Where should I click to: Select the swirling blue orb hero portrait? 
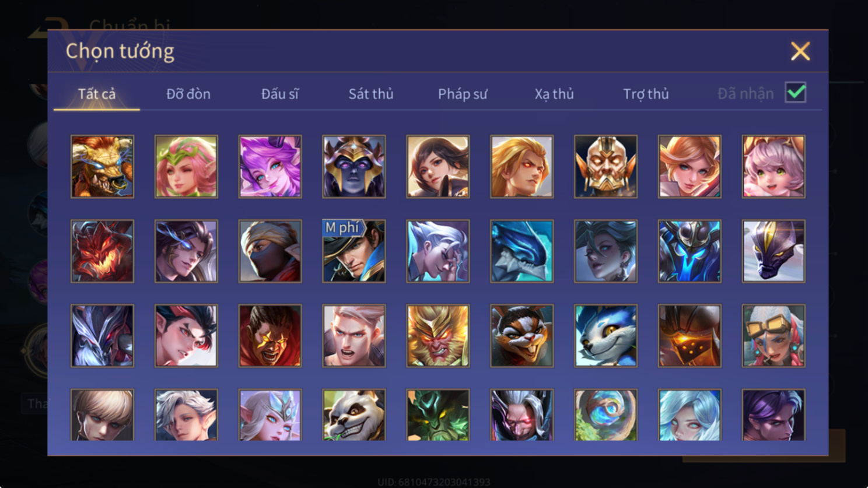(605, 415)
